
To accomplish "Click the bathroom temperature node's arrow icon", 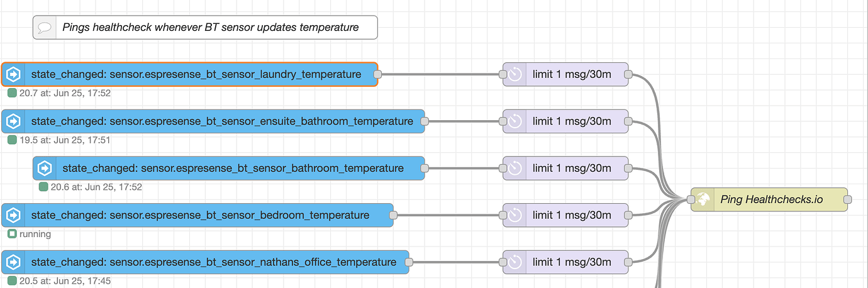I will pos(44,169).
